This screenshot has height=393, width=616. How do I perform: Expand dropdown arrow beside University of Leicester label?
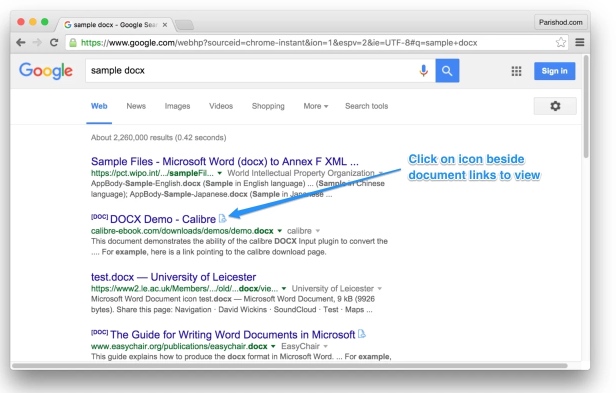[380, 288]
